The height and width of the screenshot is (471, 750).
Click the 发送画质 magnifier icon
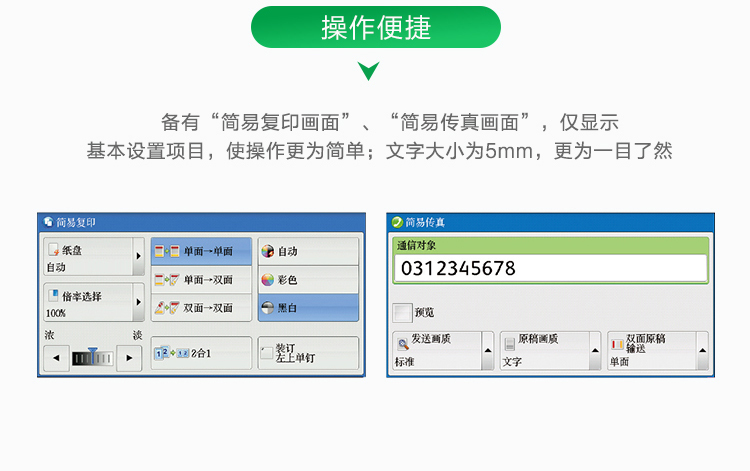point(403,343)
